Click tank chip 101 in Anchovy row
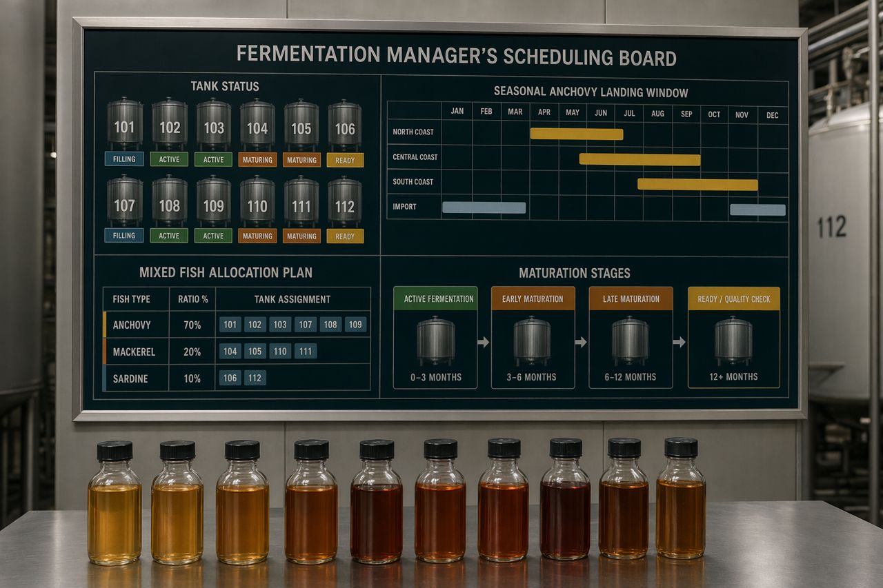 (230, 325)
